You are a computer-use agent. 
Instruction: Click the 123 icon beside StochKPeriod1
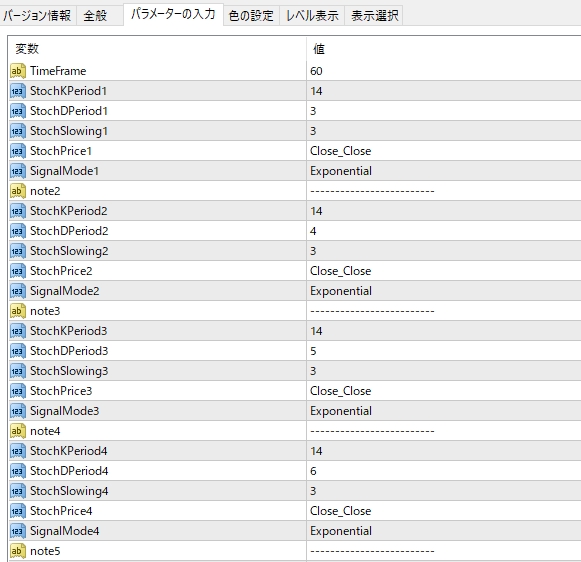pos(18,91)
